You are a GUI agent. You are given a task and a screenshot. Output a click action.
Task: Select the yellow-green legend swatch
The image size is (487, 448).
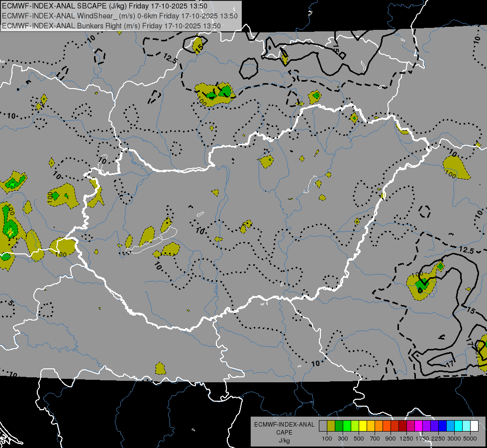coord(355,426)
